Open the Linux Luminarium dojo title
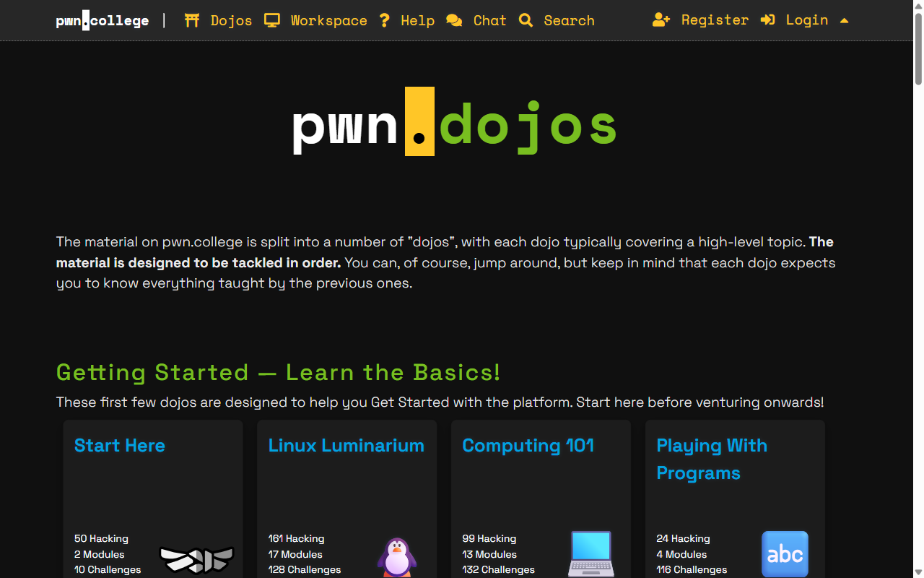The image size is (924, 578). (346, 446)
